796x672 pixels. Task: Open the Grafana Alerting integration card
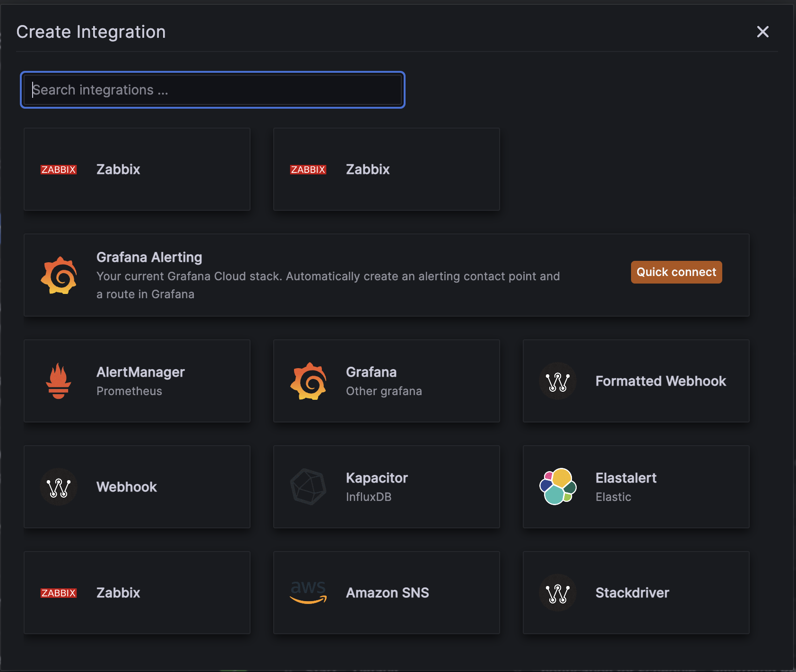click(x=331, y=276)
